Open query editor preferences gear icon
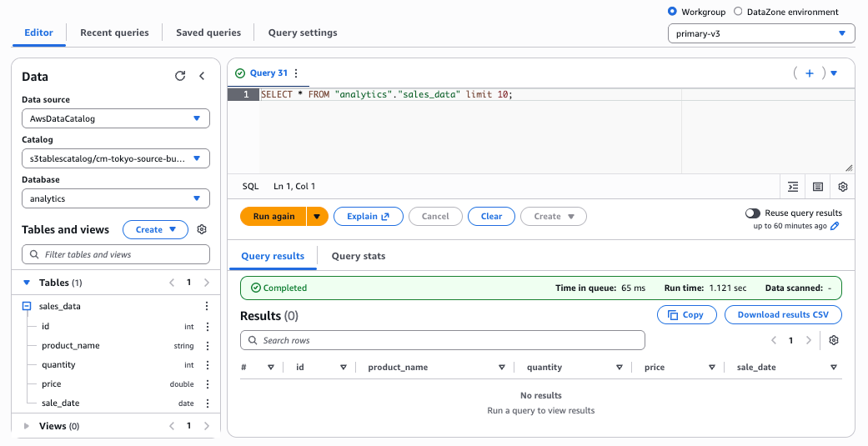Image resolution: width=868 pixels, height=446 pixels. pyautogui.click(x=843, y=187)
